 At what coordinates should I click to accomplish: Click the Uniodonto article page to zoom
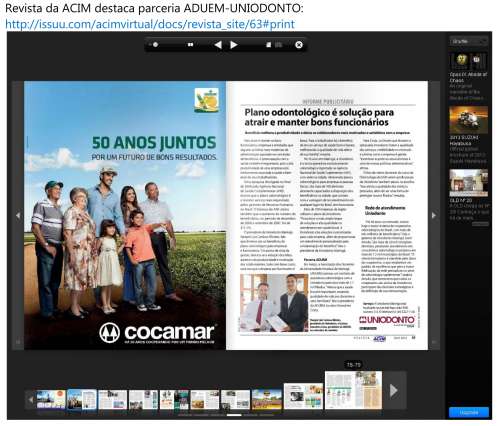pos(327,215)
